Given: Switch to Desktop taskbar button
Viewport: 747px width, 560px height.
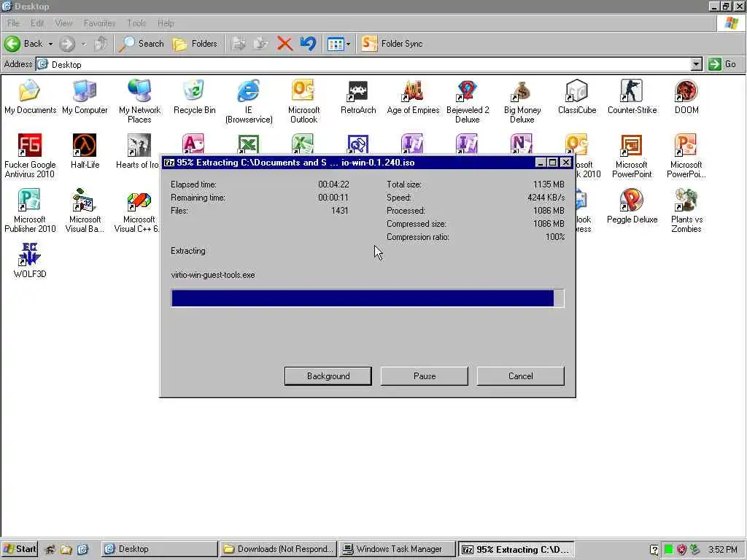Looking at the screenshot, I should pos(160,549).
